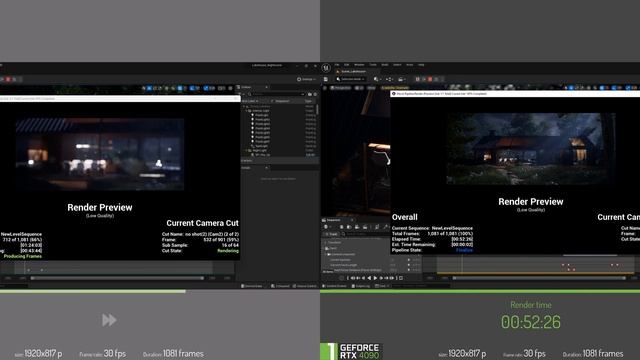The image size is (640, 360).
Task: Click the 'Finalize' pipeline state text
Action: [464, 250]
